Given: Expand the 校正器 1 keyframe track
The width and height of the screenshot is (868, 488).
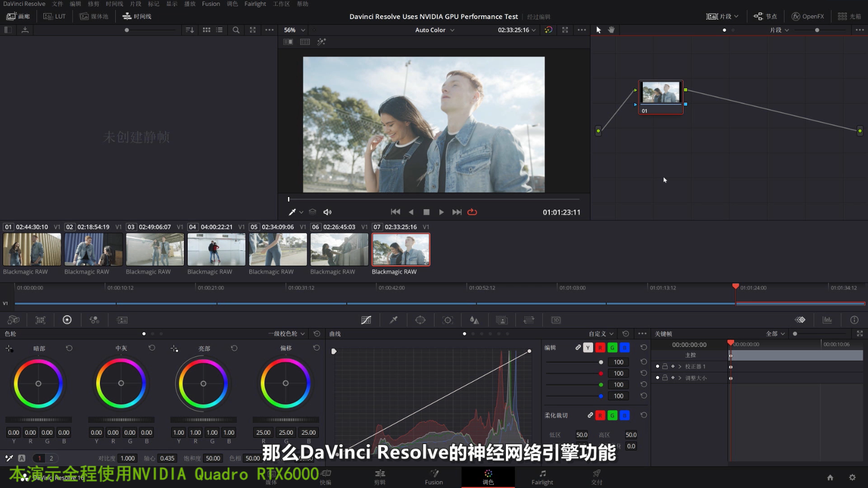Looking at the screenshot, I should point(680,367).
